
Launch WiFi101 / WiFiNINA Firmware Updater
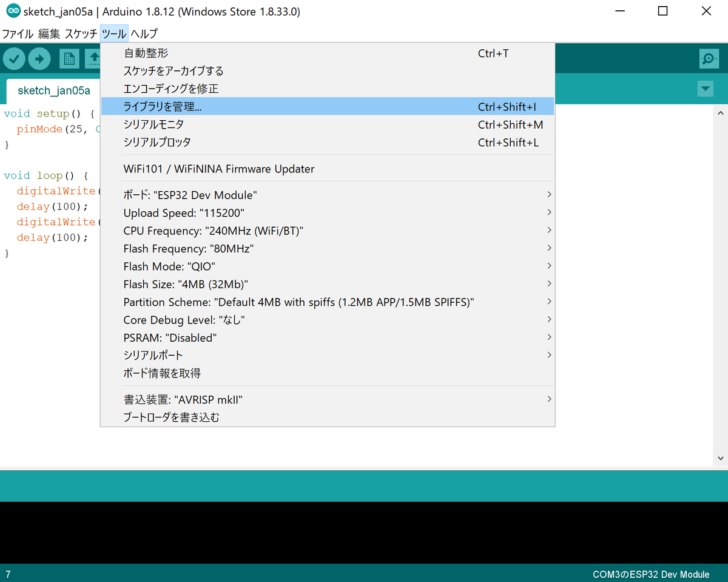point(328,169)
